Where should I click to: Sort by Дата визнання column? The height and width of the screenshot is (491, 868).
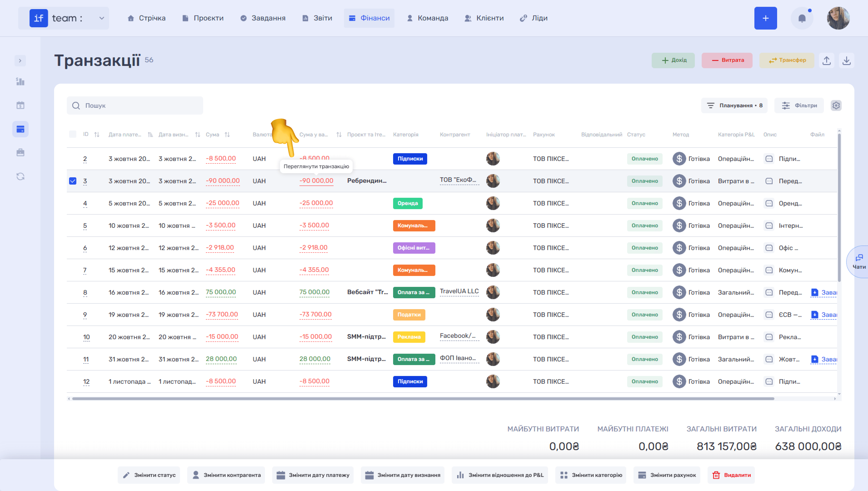(197, 135)
